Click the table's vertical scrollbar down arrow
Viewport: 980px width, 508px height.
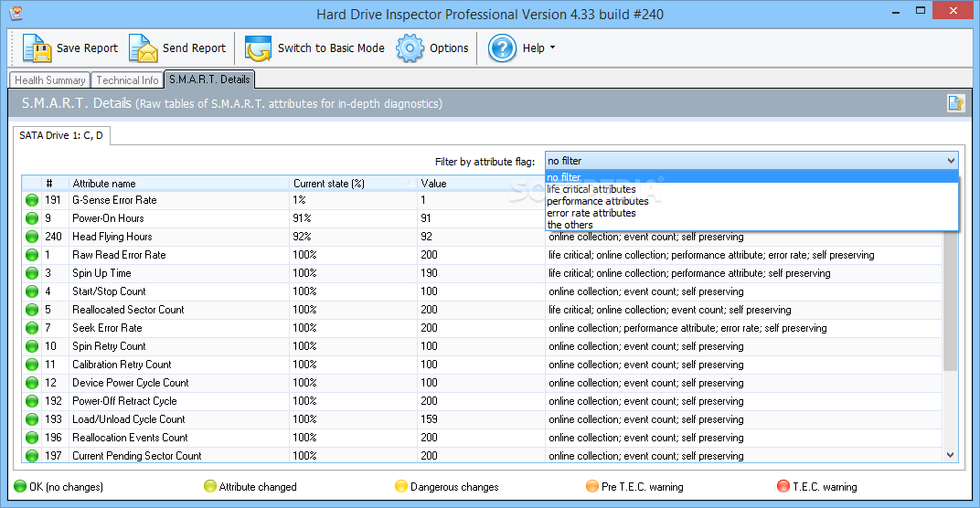950,456
